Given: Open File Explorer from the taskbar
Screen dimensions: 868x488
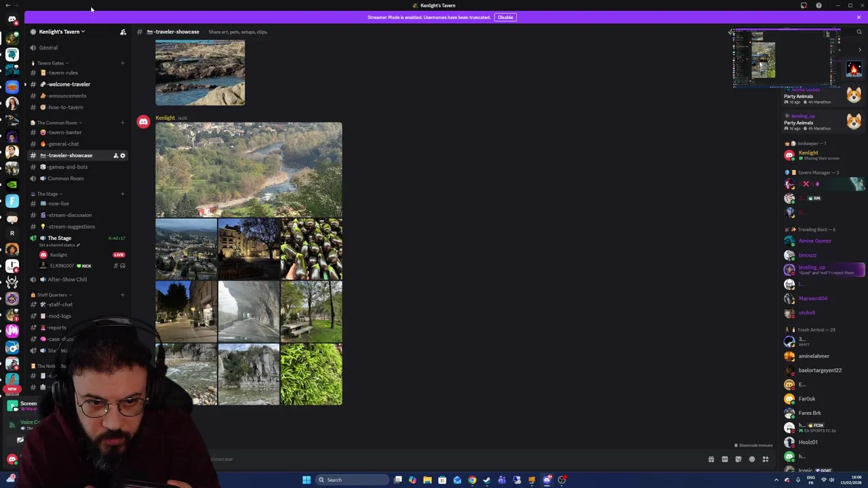Looking at the screenshot, I should click(427, 480).
